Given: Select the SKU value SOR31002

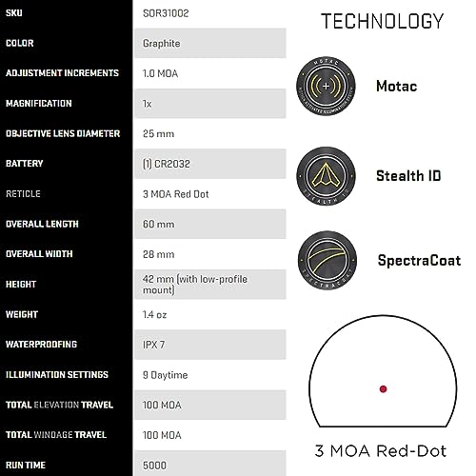Looking at the screenshot, I should (x=166, y=13).
